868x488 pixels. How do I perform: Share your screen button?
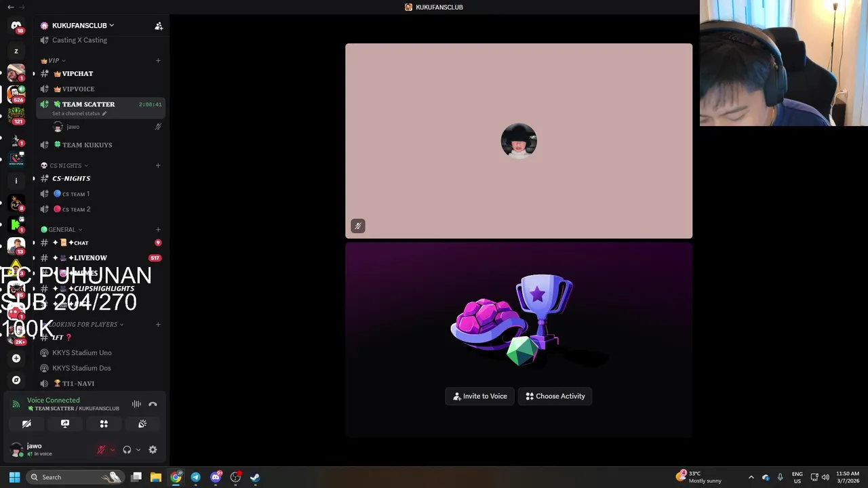click(x=65, y=424)
